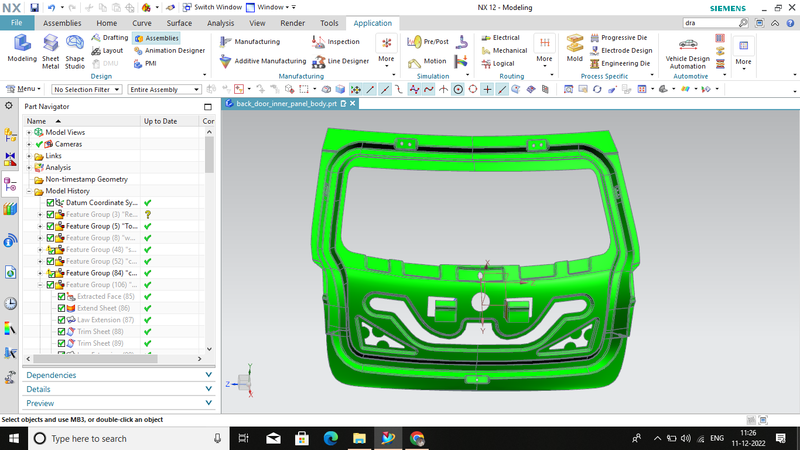Switch to the Curve ribbon tab
The image size is (800, 450).
(142, 23)
